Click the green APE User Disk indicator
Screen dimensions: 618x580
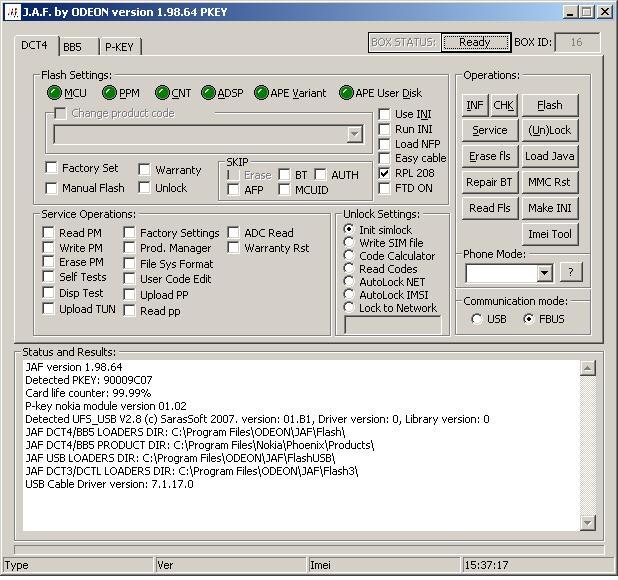point(346,93)
